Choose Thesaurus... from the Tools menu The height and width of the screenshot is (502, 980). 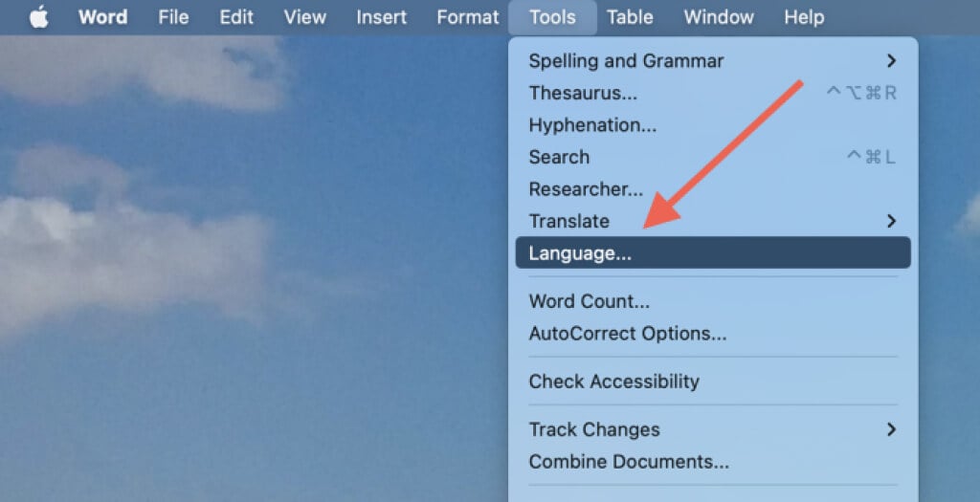pyautogui.click(x=713, y=93)
